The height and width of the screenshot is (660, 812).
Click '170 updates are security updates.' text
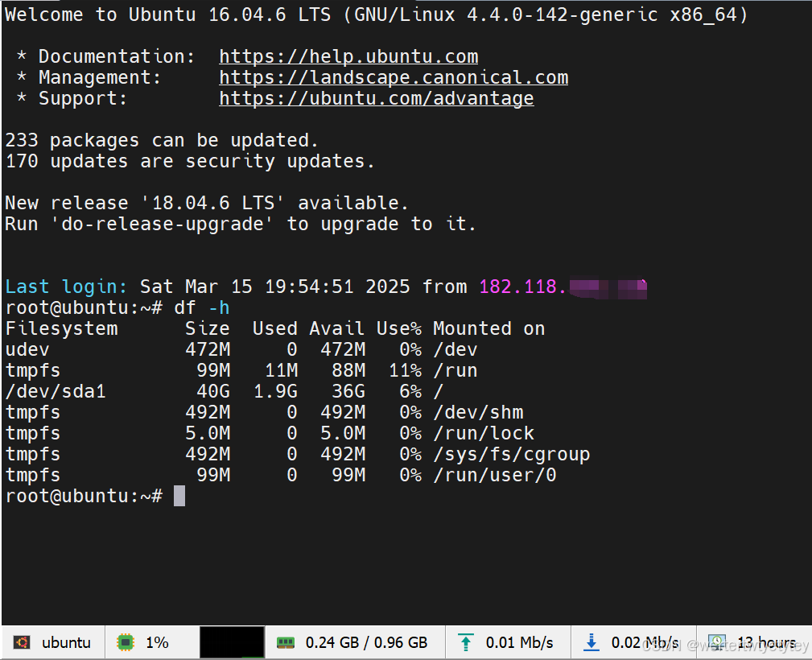pos(190,161)
